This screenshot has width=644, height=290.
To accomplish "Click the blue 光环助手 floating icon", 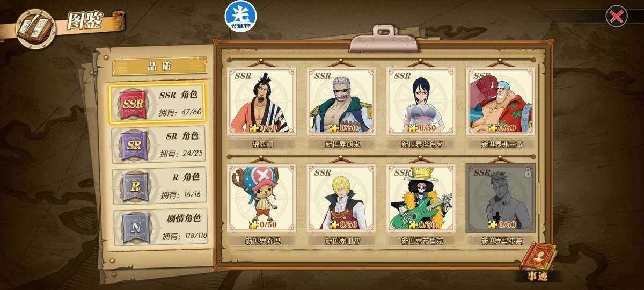I will click(238, 16).
